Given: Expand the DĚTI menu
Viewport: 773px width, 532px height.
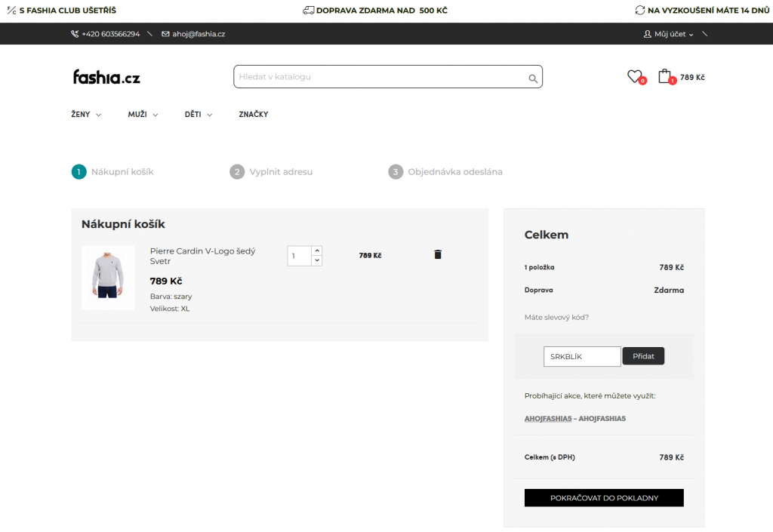Looking at the screenshot, I should [x=199, y=114].
